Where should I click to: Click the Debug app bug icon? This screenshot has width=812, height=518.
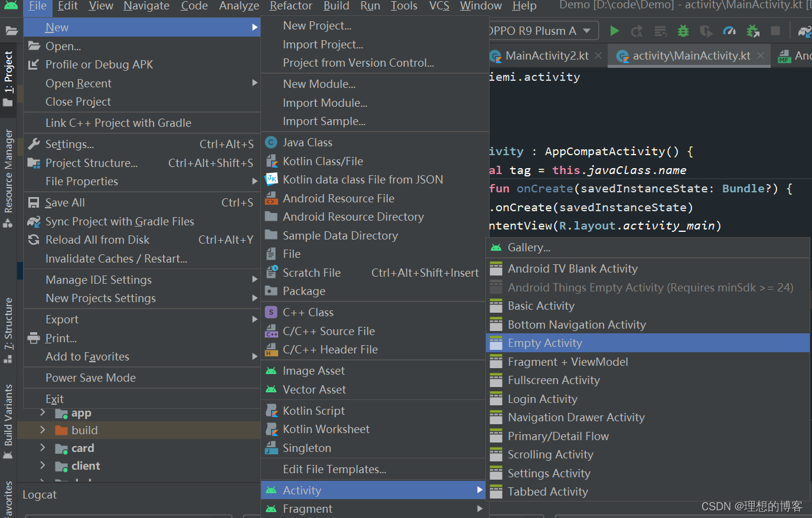pos(683,31)
